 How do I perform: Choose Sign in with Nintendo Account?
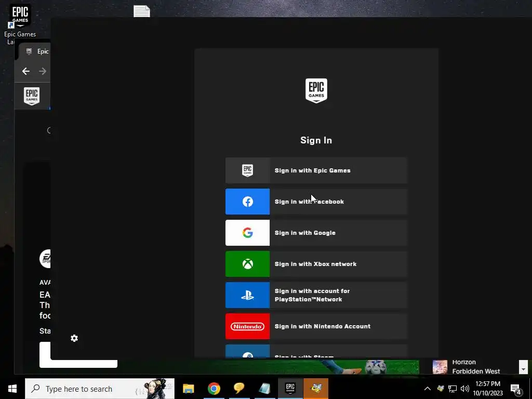point(316,326)
